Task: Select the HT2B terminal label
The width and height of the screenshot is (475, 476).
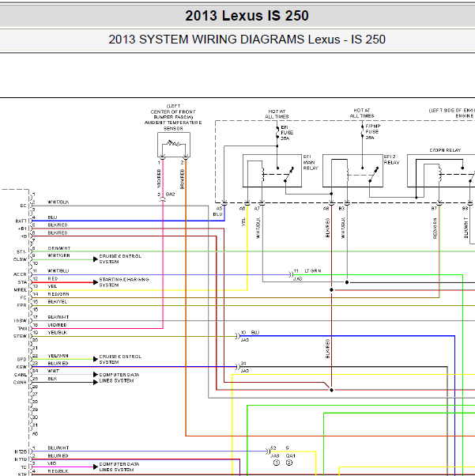Action: [x=21, y=452]
